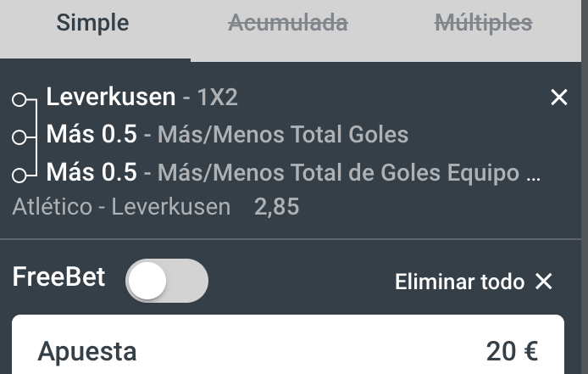Click Eliminar todo to clear the betslip
Viewport: 588px width, 374px height.
tap(459, 282)
